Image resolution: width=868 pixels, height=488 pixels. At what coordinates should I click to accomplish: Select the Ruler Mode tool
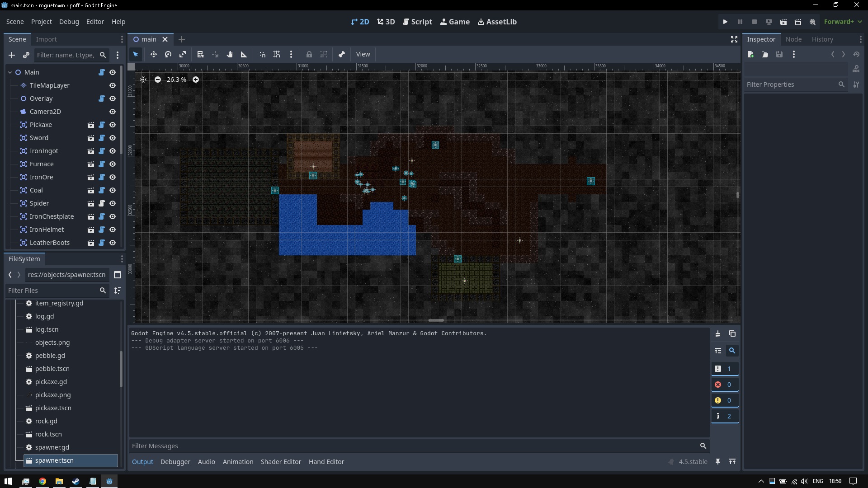[x=244, y=54]
